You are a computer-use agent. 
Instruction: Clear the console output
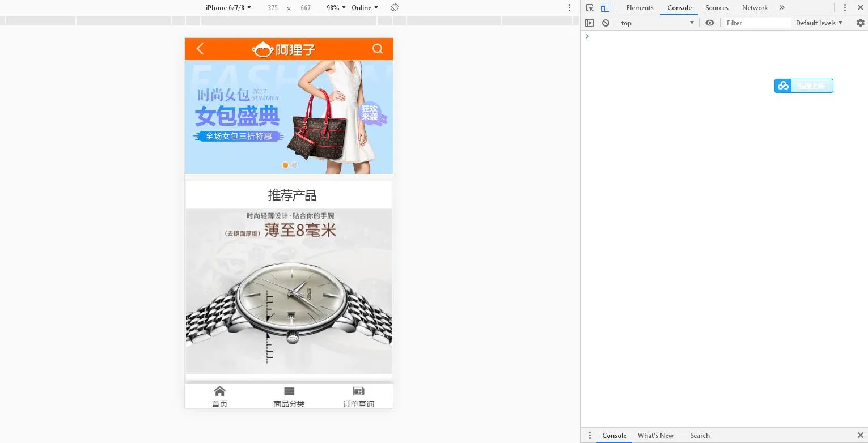point(606,23)
